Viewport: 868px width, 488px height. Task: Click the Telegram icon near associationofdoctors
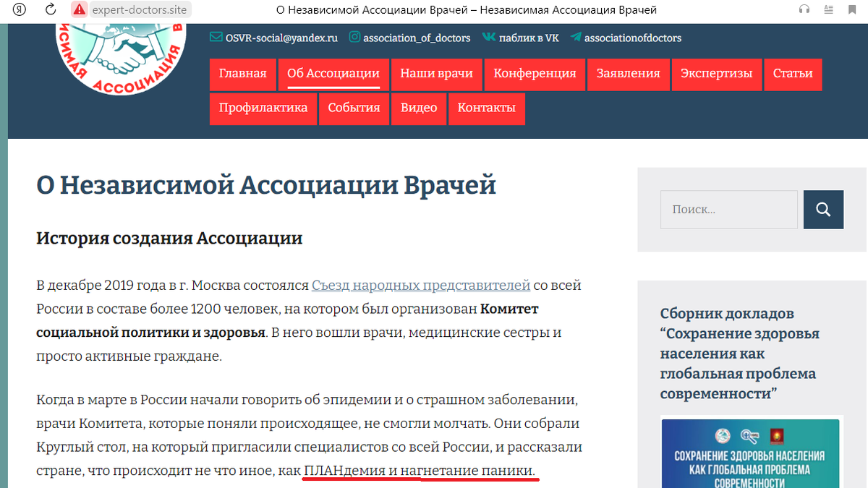coord(575,37)
